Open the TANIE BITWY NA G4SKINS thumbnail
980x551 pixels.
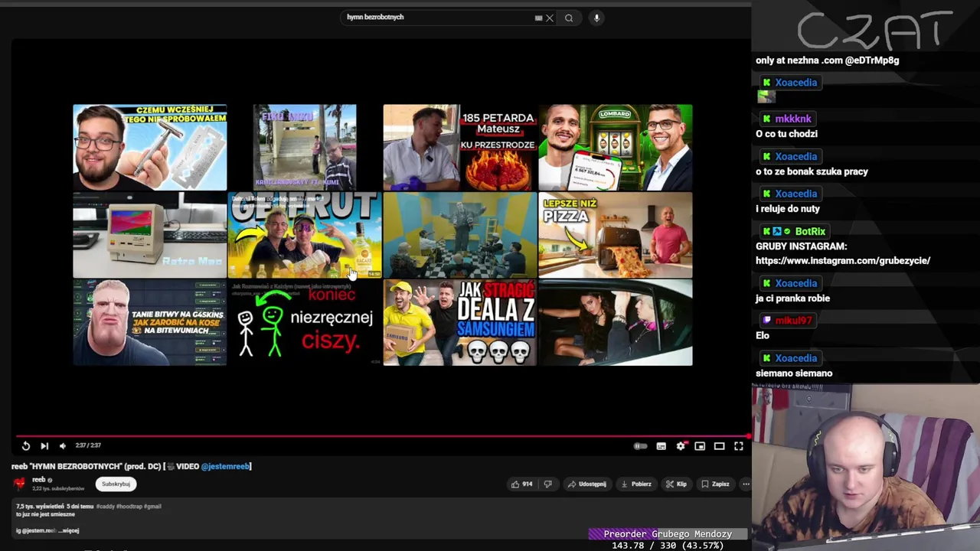[149, 322]
